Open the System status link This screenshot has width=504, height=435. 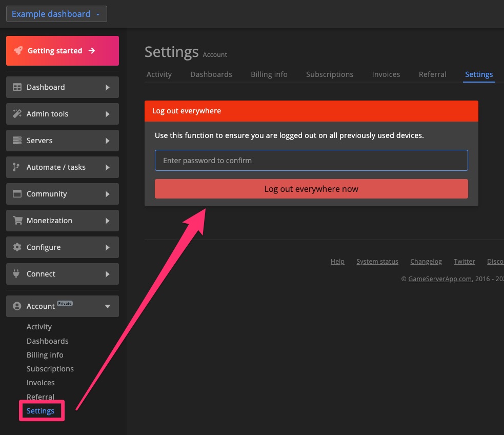point(377,261)
